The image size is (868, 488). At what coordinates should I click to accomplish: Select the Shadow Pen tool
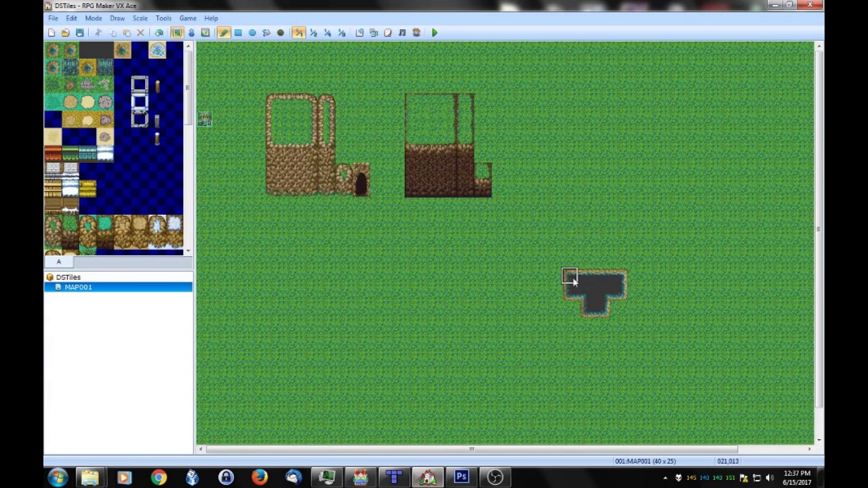pyautogui.click(x=281, y=33)
